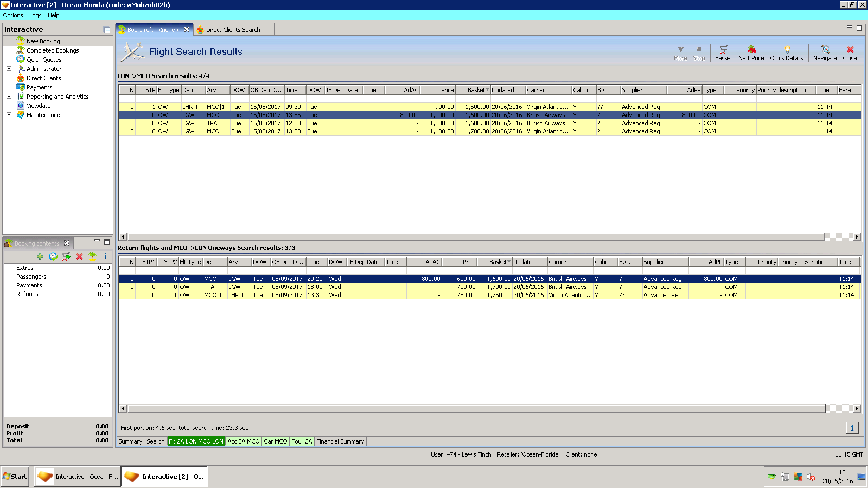Open Completed Bookings in the sidebar
Viewport: 868px width, 488px height.
tap(53, 50)
